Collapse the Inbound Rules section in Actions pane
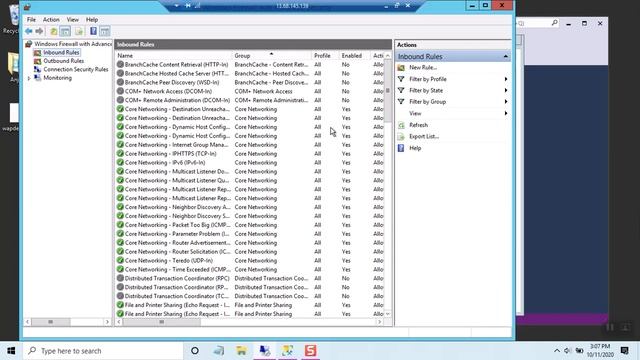Screen dimensions: 640x360 tap(505, 56)
